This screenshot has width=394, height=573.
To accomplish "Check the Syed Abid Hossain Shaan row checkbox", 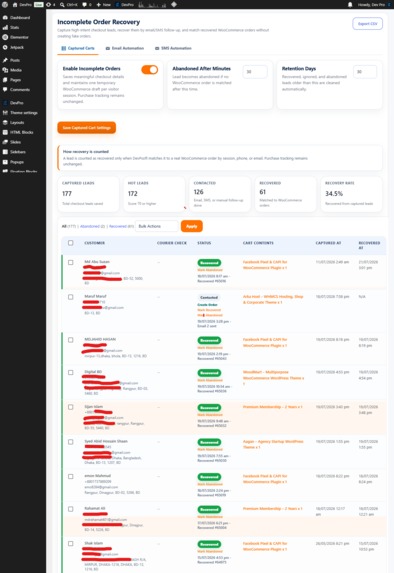I will [71, 442].
